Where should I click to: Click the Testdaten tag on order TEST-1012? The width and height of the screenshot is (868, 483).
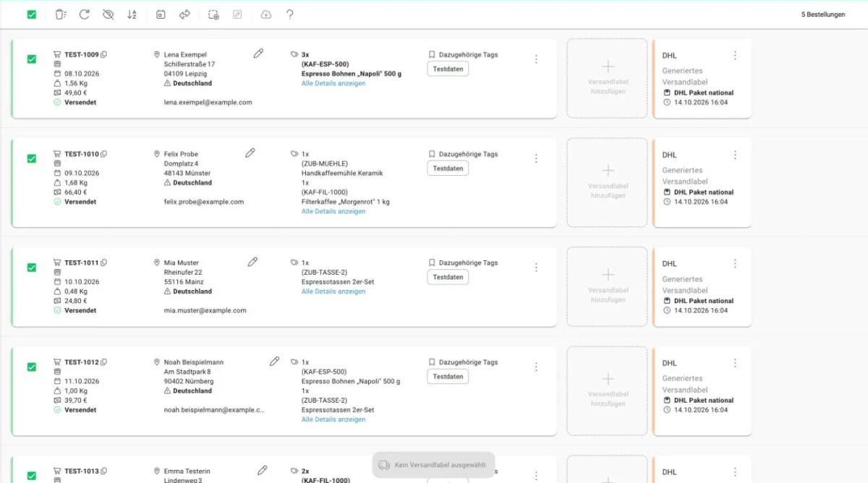(x=448, y=377)
